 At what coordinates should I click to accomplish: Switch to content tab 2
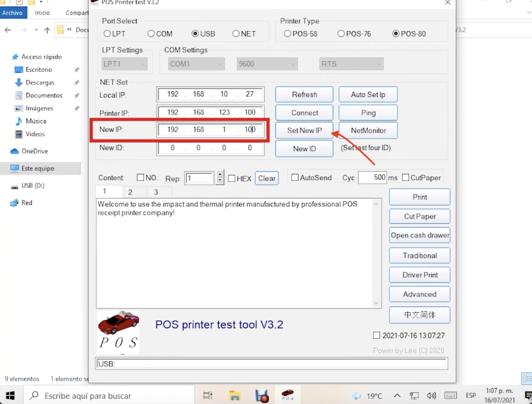(x=130, y=192)
